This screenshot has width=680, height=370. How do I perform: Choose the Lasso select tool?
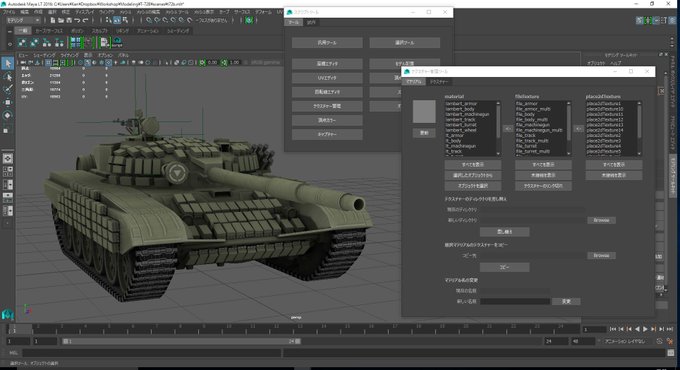pyautogui.click(x=7, y=77)
